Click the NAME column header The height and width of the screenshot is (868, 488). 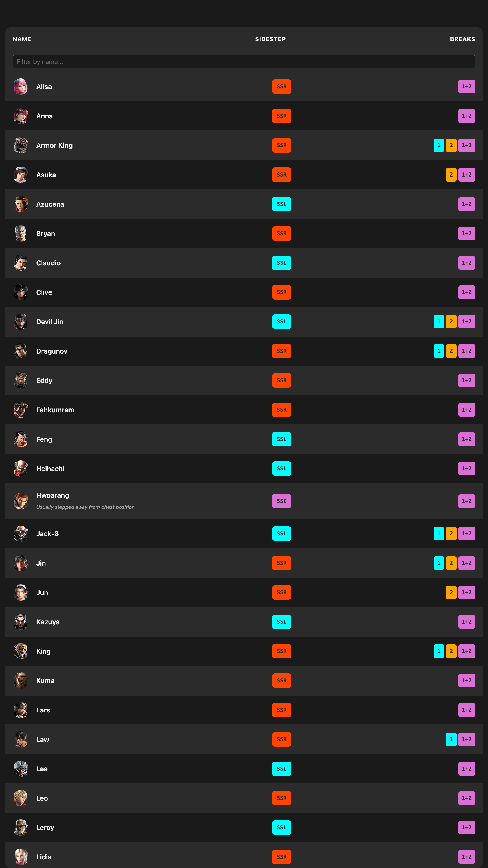[x=22, y=39]
